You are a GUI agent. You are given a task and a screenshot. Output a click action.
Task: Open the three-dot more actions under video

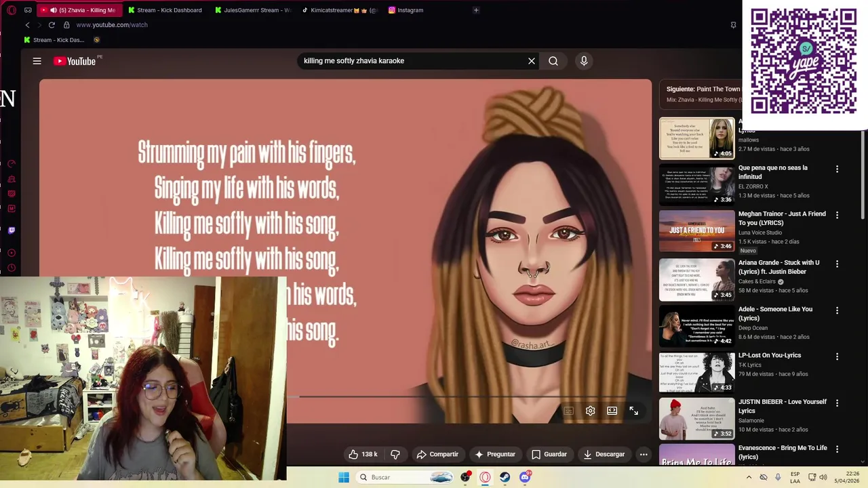pyautogui.click(x=644, y=454)
